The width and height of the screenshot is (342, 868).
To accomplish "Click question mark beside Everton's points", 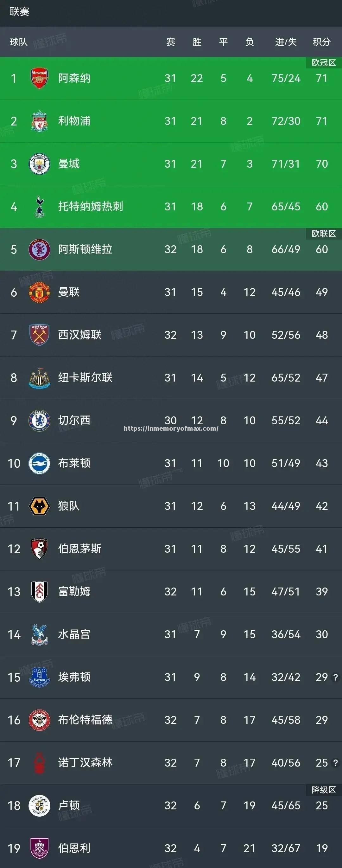I will tap(335, 677).
